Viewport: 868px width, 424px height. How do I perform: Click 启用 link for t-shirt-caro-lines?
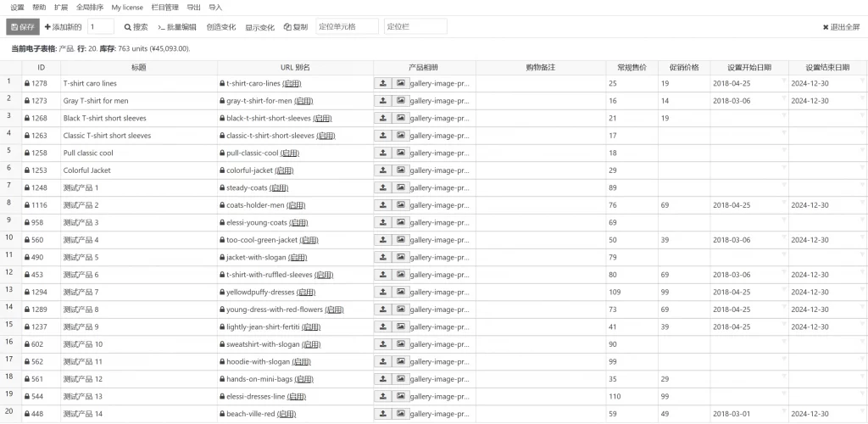pos(292,84)
